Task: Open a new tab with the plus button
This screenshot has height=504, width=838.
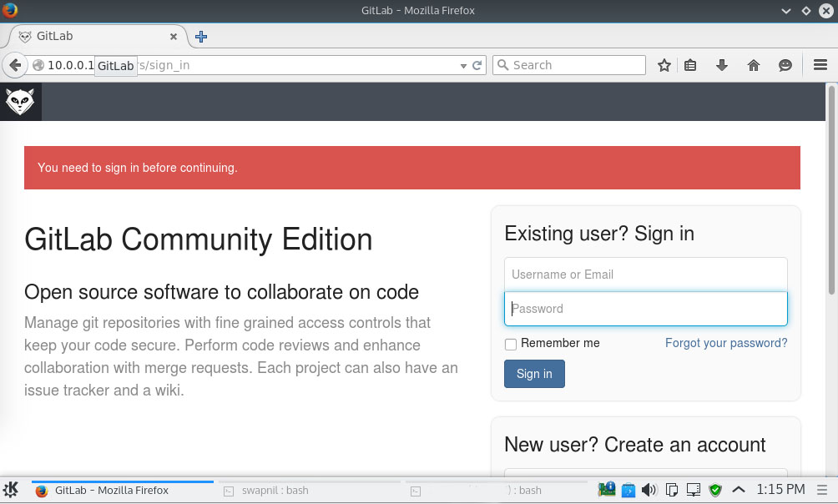Action: click(x=200, y=36)
